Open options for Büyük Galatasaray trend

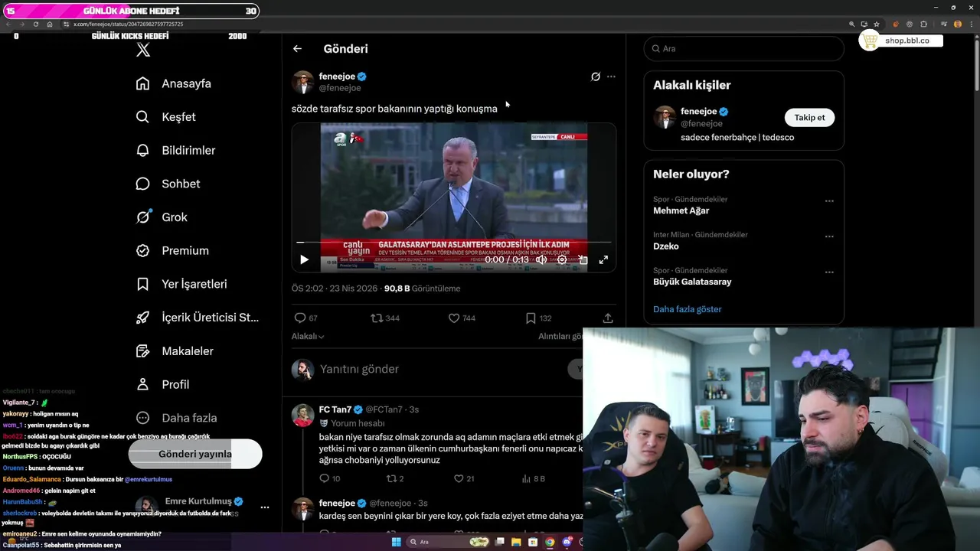pyautogui.click(x=829, y=272)
